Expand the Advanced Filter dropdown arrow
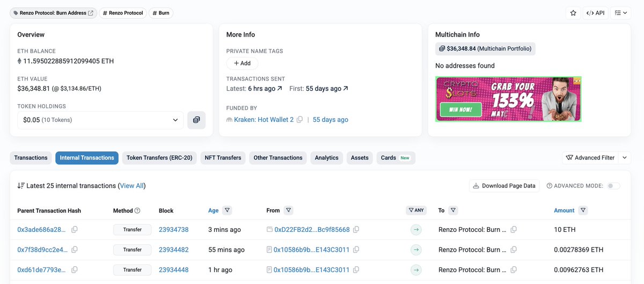Image resolution: width=644 pixels, height=284 pixels. [625, 158]
